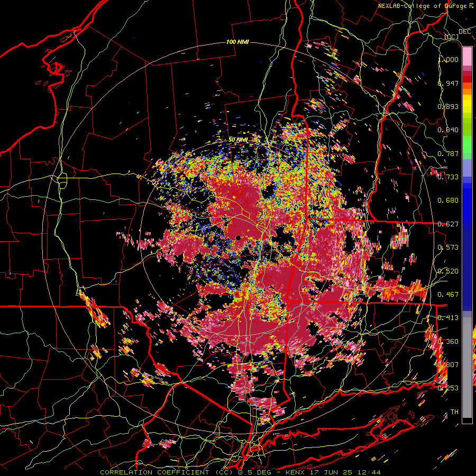476x476 pixels.
Task: Pick the light pink top color scale segment
Action: 467,56
